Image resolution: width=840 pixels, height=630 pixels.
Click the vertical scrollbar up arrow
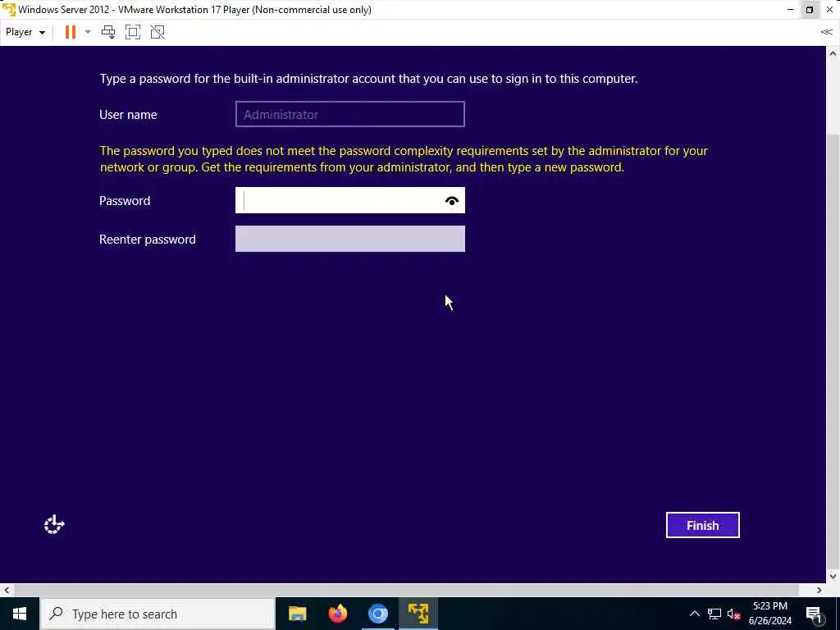click(x=833, y=53)
